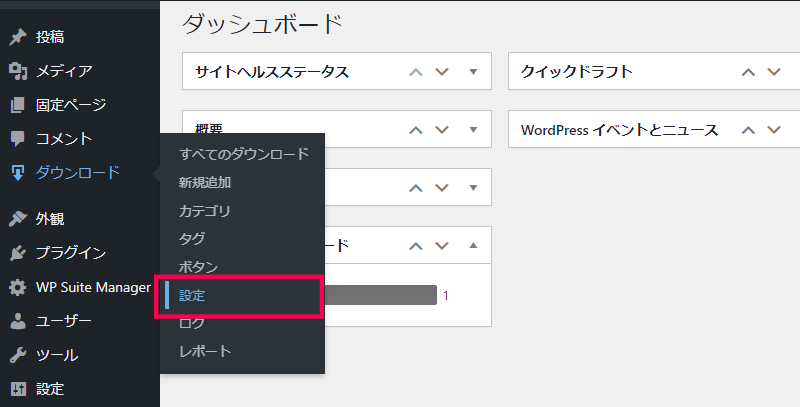Toggle サイトヘルスステータス panel triangle
The image size is (800, 407).
pos(473,71)
